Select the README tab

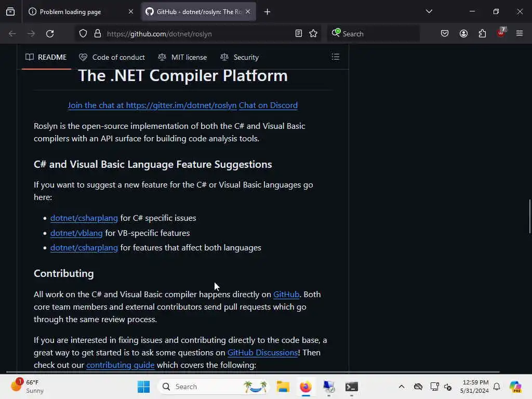46,57
